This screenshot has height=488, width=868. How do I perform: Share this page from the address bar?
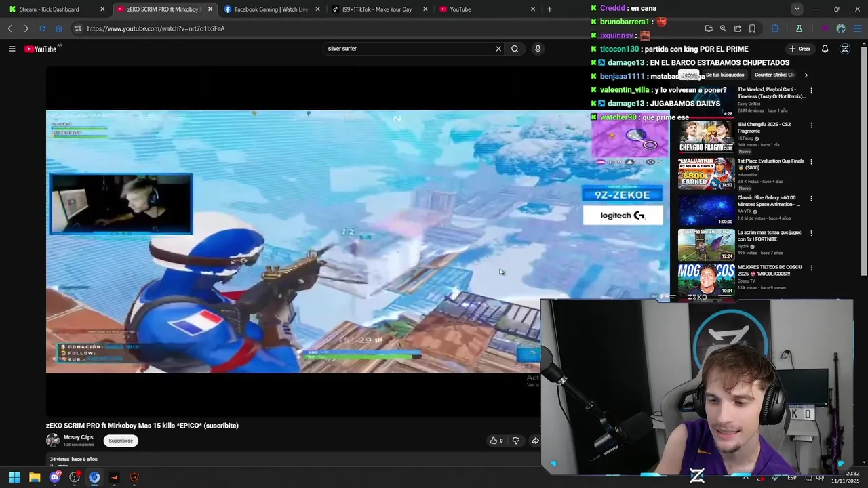(738, 28)
